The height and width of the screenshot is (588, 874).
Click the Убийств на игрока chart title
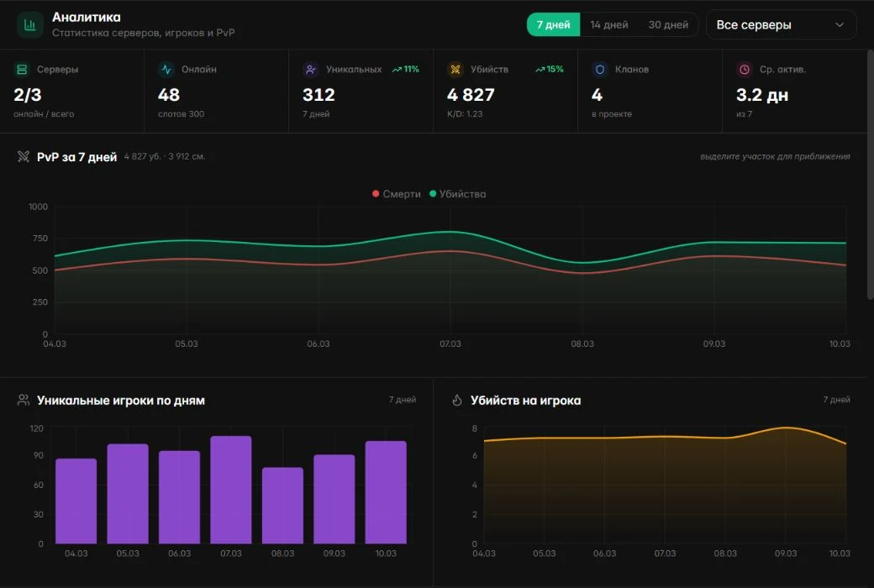pos(525,400)
